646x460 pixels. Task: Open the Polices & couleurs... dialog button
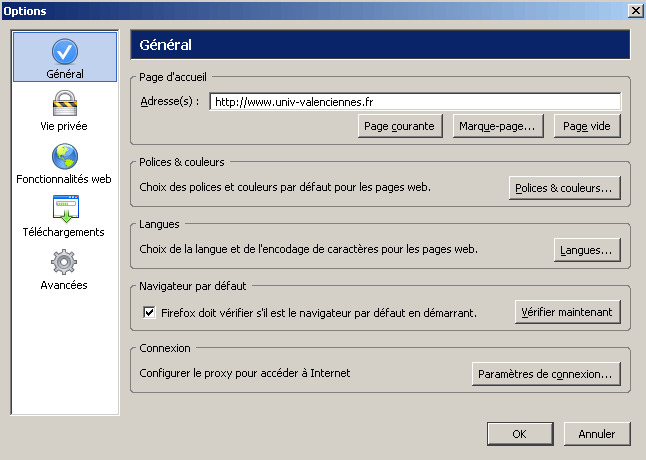tap(563, 188)
